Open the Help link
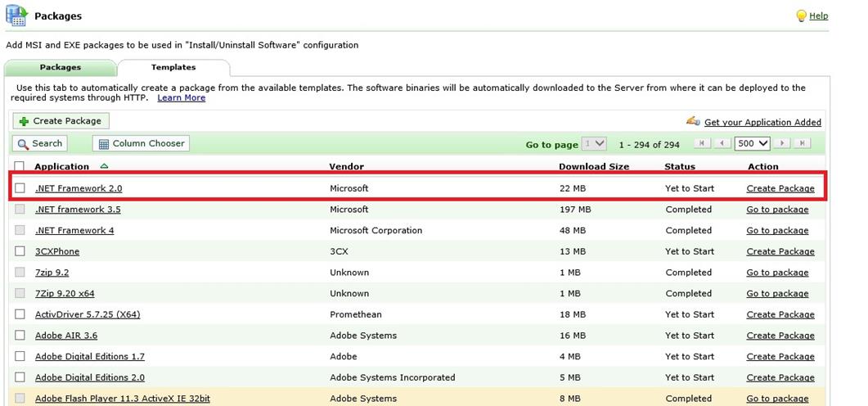This screenshot has height=406, width=868. pyautogui.click(x=819, y=16)
